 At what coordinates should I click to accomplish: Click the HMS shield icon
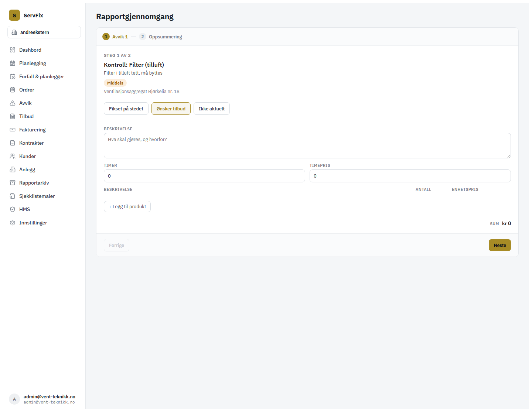pos(13,209)
